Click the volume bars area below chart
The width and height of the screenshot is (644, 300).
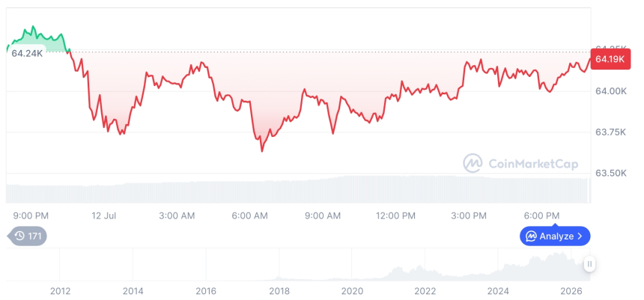coord(299,189)
